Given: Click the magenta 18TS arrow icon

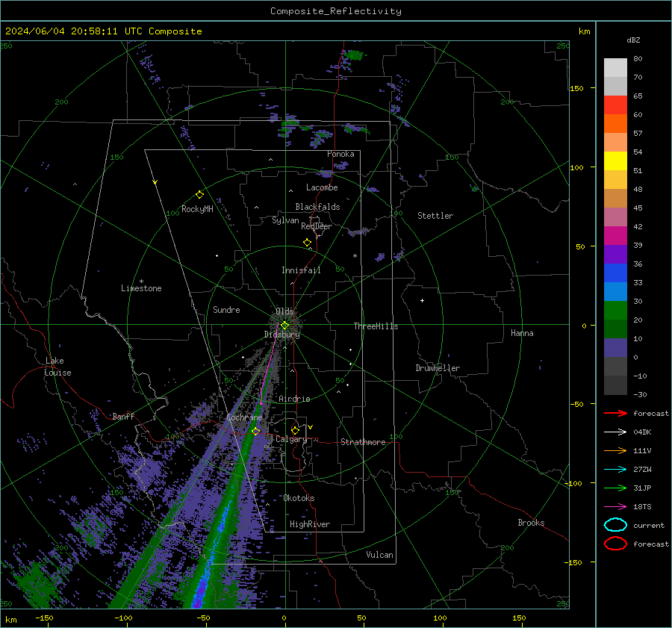Looking at the screenshot, I should (615, 507).
